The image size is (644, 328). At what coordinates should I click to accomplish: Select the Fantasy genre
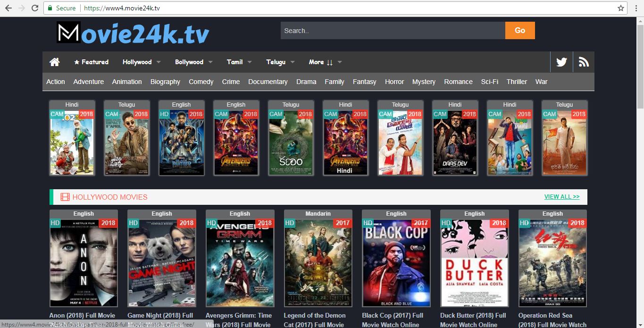(x=365, y=82)
